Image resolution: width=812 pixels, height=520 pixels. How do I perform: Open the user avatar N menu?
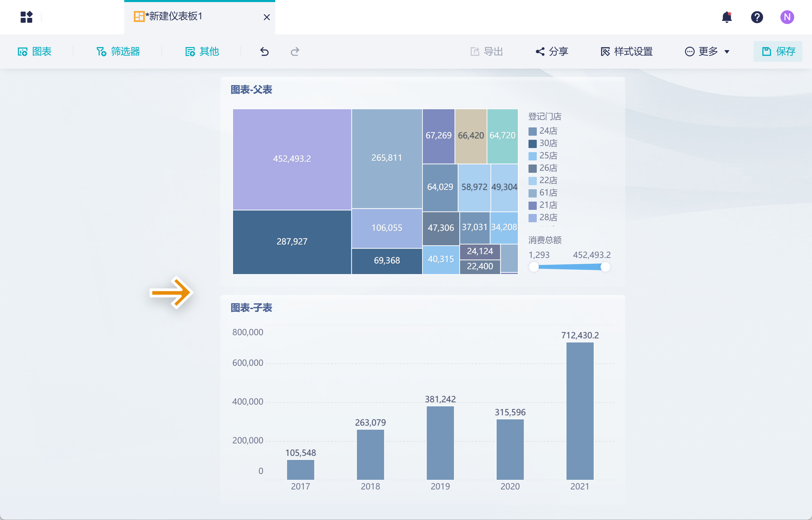(x=787, y=17)
